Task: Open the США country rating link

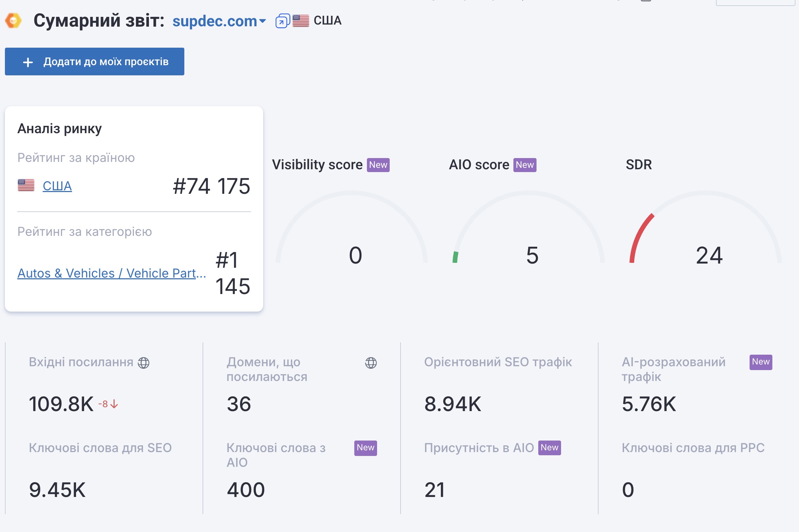Action: pyautogui.click(x=57, y=186)
